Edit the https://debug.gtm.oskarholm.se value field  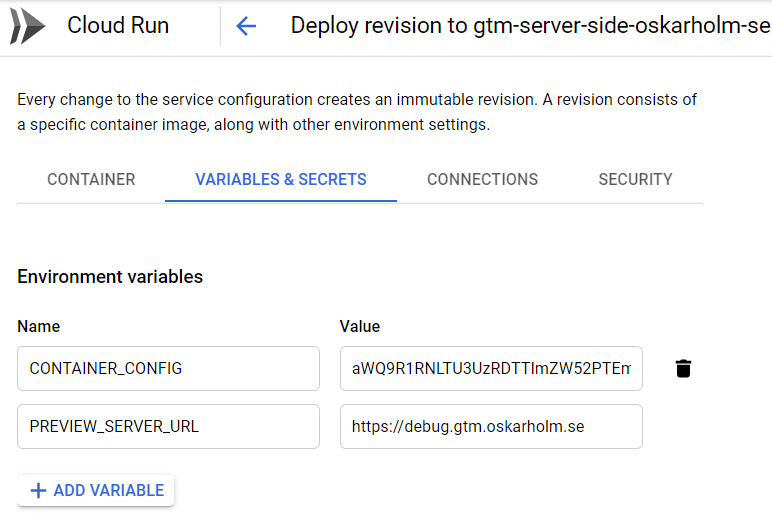tap(491, 427)
